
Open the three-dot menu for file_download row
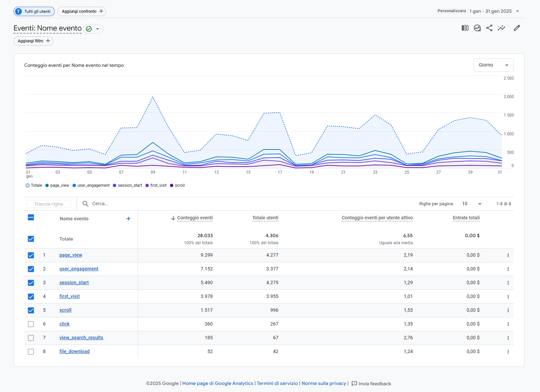click(508, 352)
